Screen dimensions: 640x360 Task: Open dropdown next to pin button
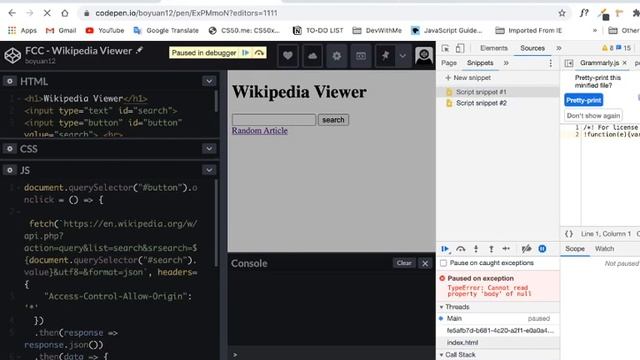tap(402, 56)
